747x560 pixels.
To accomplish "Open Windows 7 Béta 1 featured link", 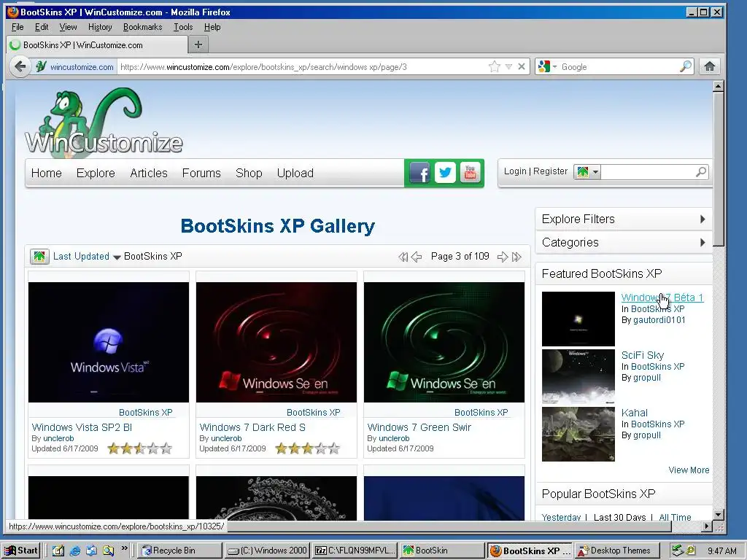I will 662,297.
